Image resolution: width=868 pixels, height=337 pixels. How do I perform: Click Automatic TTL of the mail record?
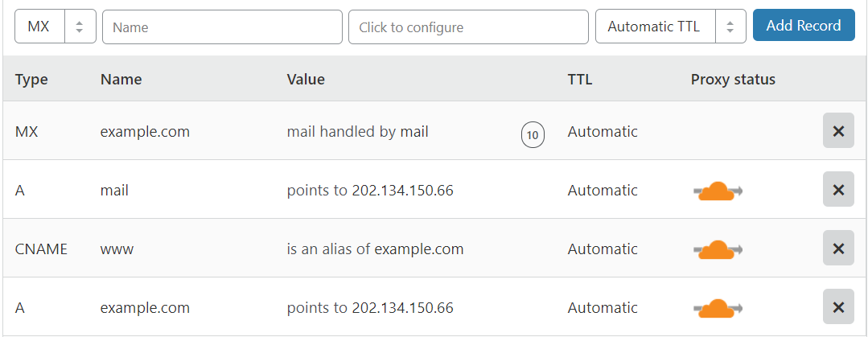click(603, 191)
